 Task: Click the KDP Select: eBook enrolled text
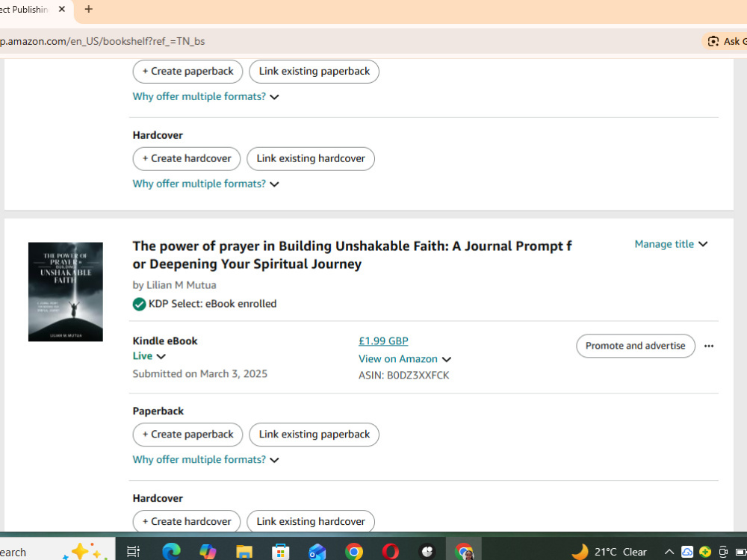pos(212,304)
